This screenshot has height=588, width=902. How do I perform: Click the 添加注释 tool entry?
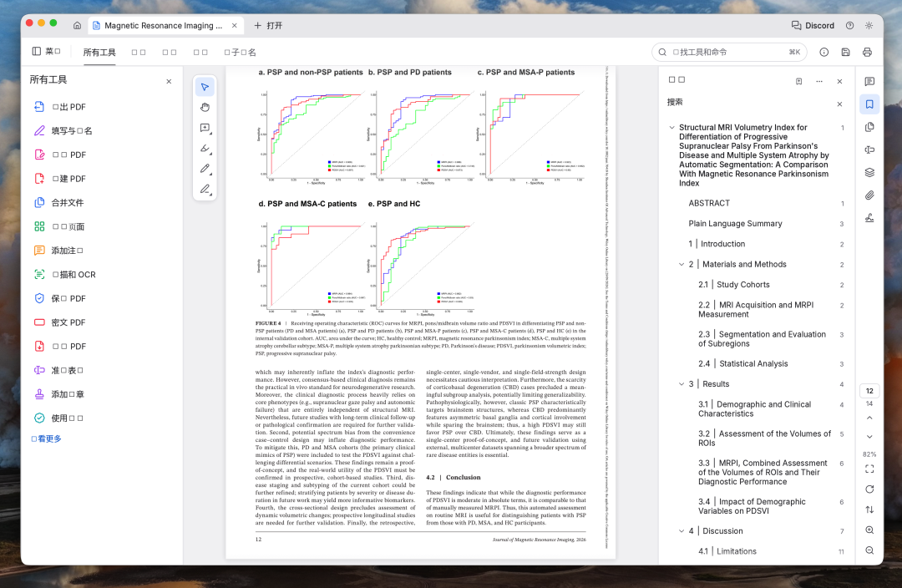pos(68,251)
